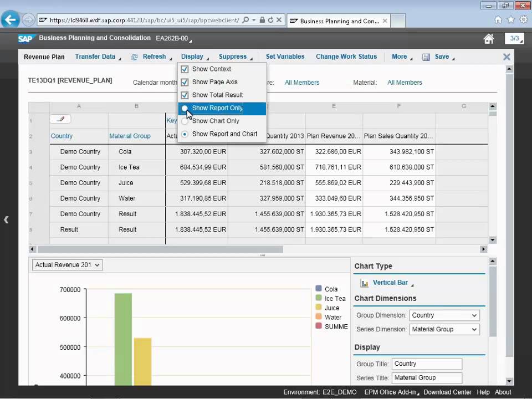Open the Save dropdown menu
Image resolution: width=532 pixels, height=399 pixels.
[x=444, y=57]
